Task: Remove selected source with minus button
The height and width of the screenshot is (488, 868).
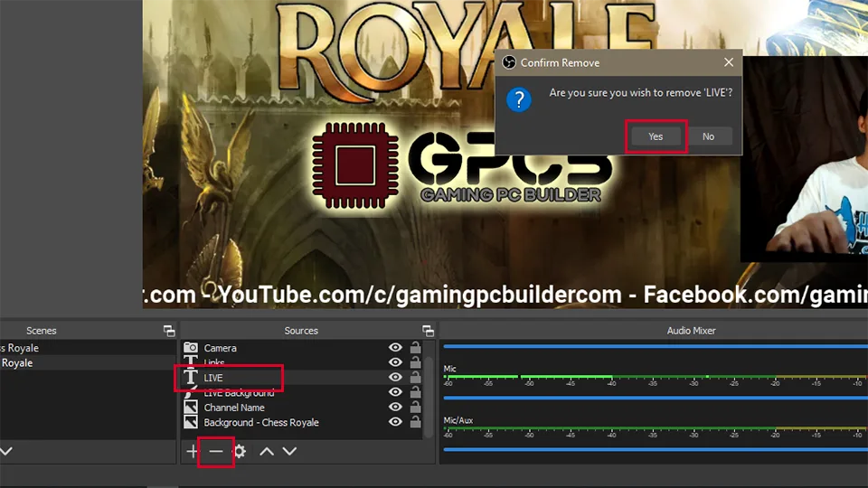Action: click(x=216, y=452)
